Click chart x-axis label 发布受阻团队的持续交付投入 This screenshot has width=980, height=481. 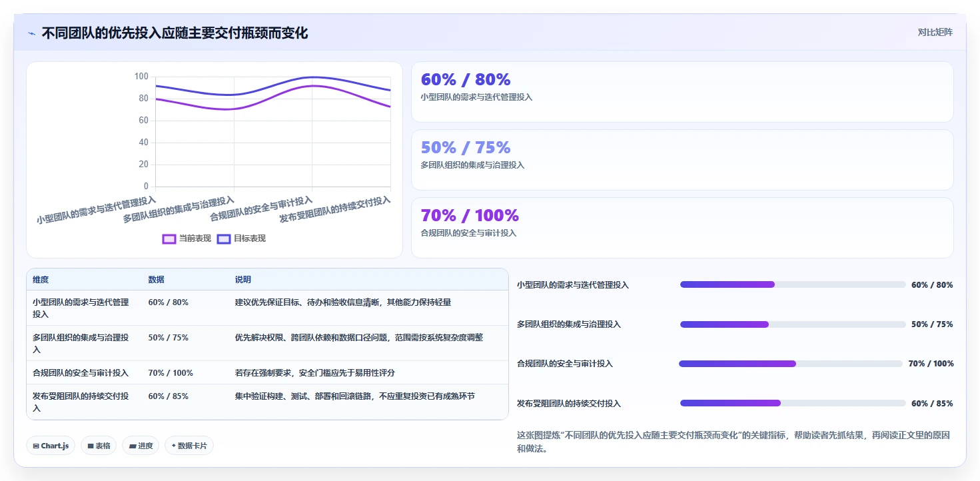(335, 210)
